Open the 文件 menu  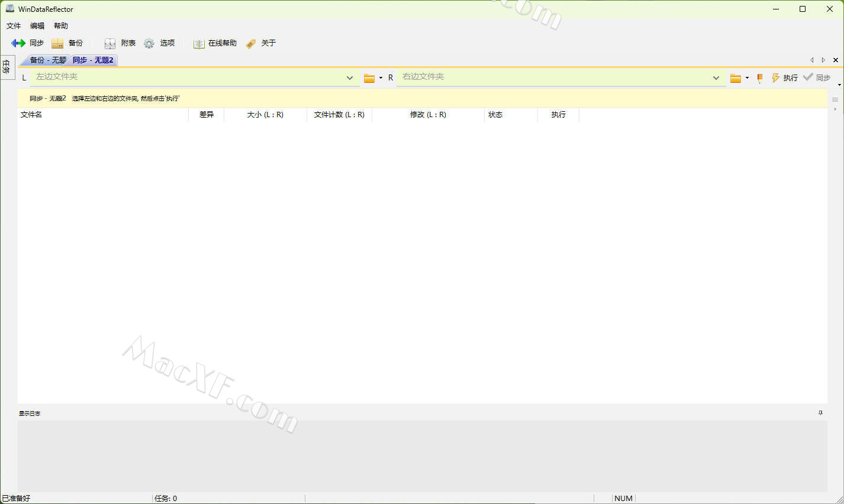click(x=14, y=26)
